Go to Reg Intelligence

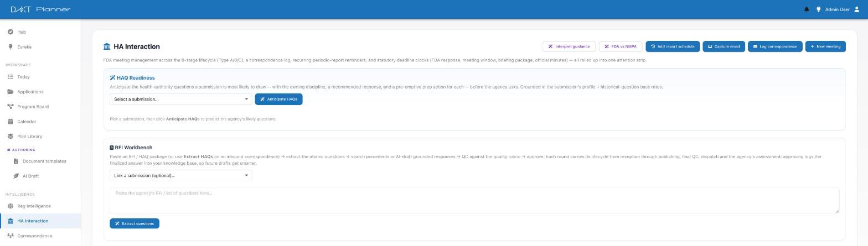click(x=40, y=206)
